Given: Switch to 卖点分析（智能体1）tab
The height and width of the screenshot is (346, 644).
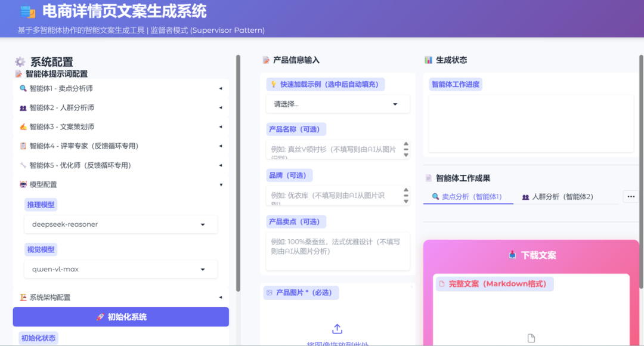Looking at the screenshot, I should [468, 196].
